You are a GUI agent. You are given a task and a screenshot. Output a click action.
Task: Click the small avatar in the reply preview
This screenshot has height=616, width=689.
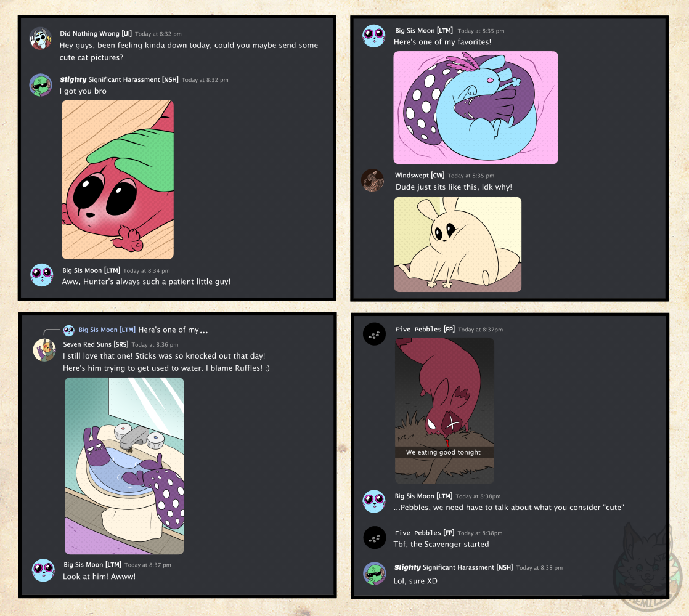69,330
